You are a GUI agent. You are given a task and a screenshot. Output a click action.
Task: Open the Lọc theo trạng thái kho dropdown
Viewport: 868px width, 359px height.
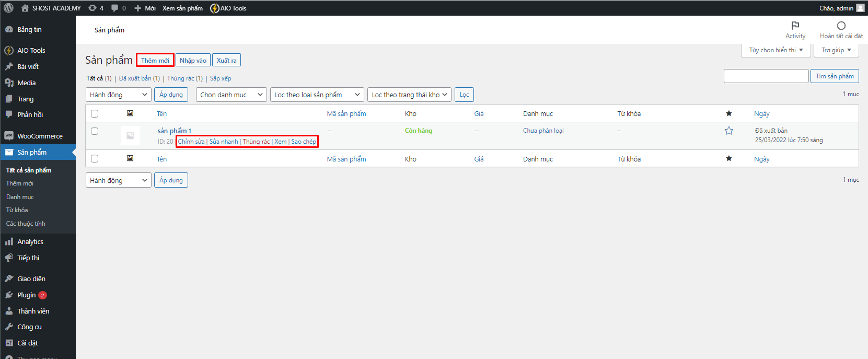point(410,95)
